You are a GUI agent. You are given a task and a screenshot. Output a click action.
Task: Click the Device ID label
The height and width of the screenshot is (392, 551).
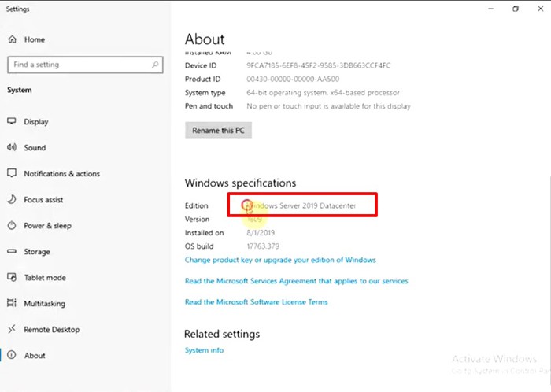201,65
